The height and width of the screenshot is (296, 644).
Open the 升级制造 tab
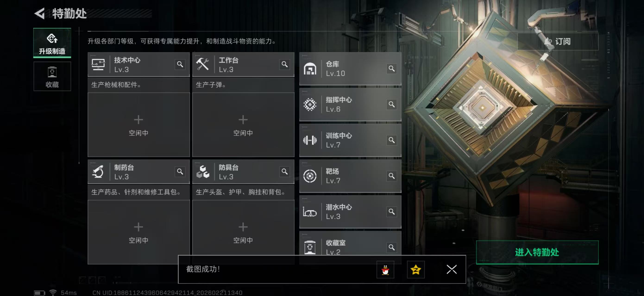(x=52, y=43)
